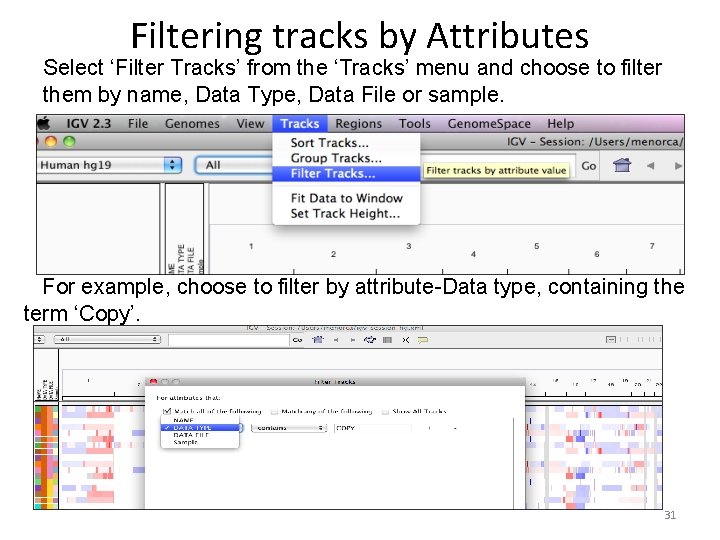Toggle Match all of the following checkbox
Screen dimensions: 720x540
point(167,411)
